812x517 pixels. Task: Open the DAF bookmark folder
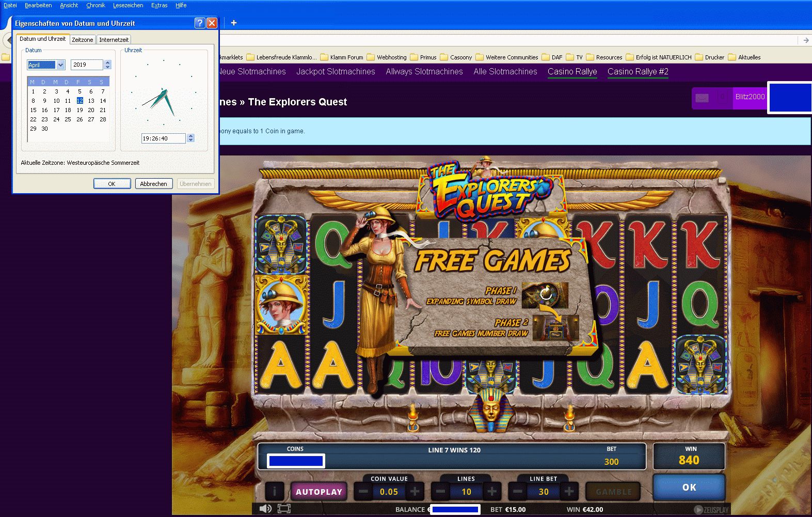[552, 57]
